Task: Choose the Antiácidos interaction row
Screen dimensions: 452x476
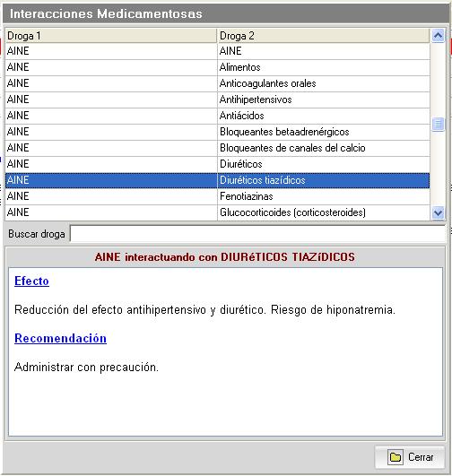Action: (218, 116)
